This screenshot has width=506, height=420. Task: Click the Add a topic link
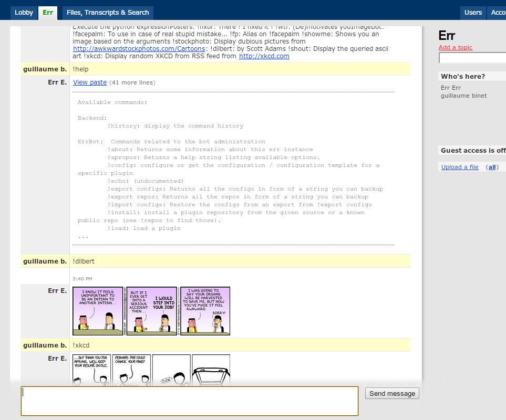[x=455, y=47]
